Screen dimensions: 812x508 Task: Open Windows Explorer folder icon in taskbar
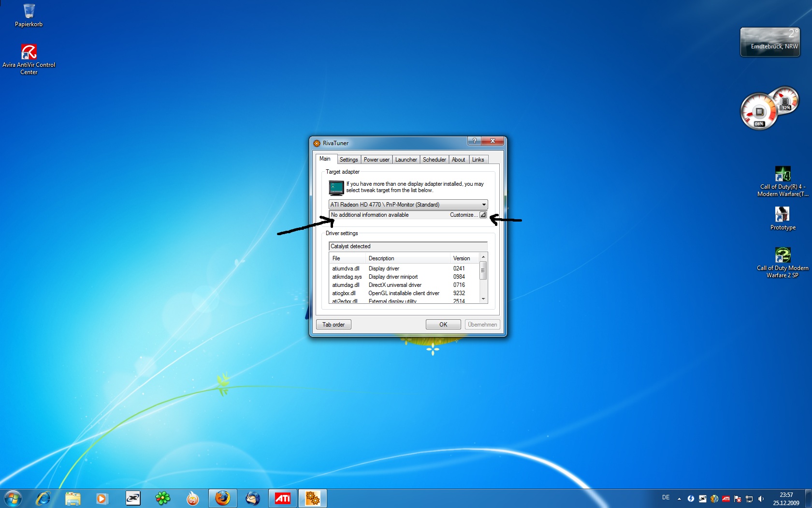coord(73,498)
